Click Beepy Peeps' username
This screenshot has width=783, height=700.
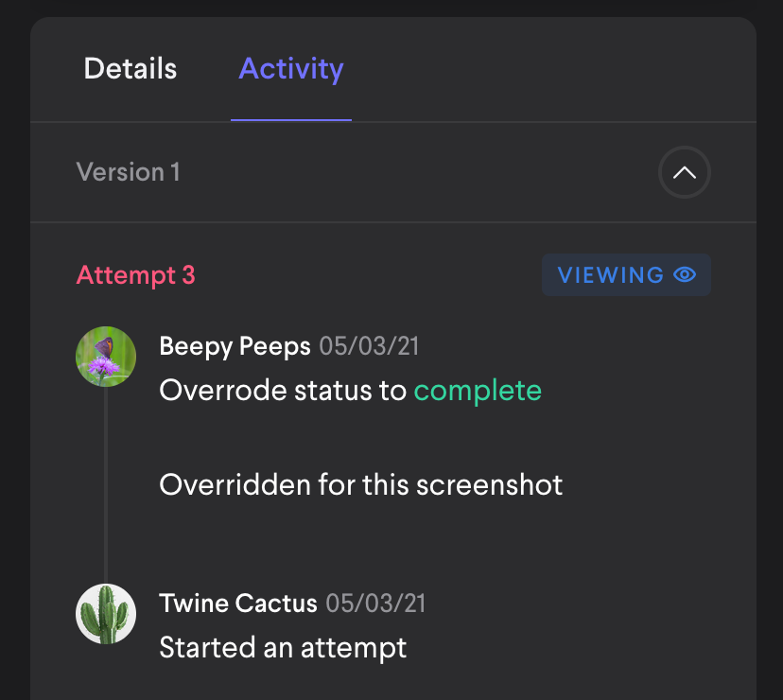[235, 346]
